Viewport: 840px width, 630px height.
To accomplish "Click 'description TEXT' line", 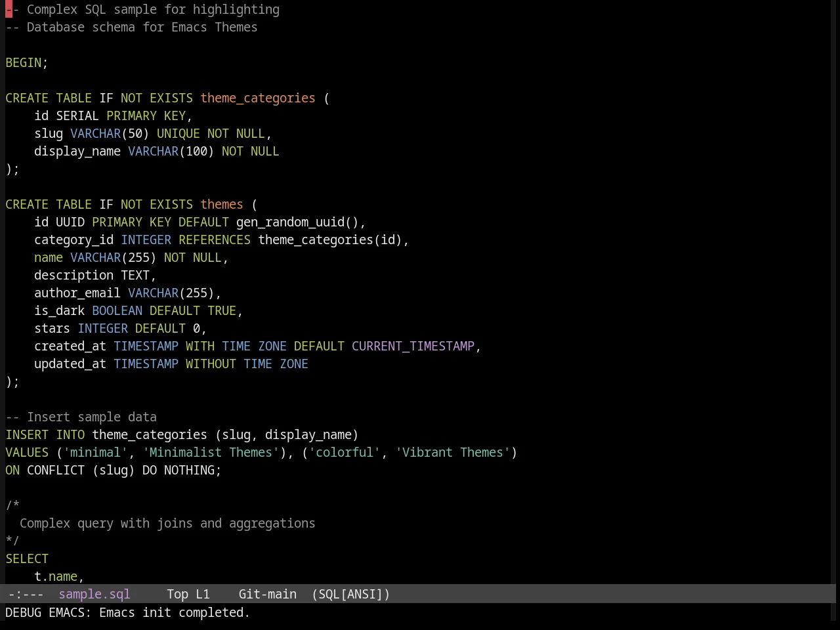I will tap(95, 276).
